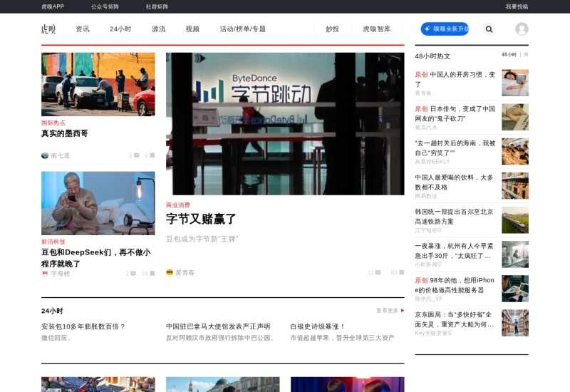
Task: Open hot article 京东困局
Action: [455, 319]
